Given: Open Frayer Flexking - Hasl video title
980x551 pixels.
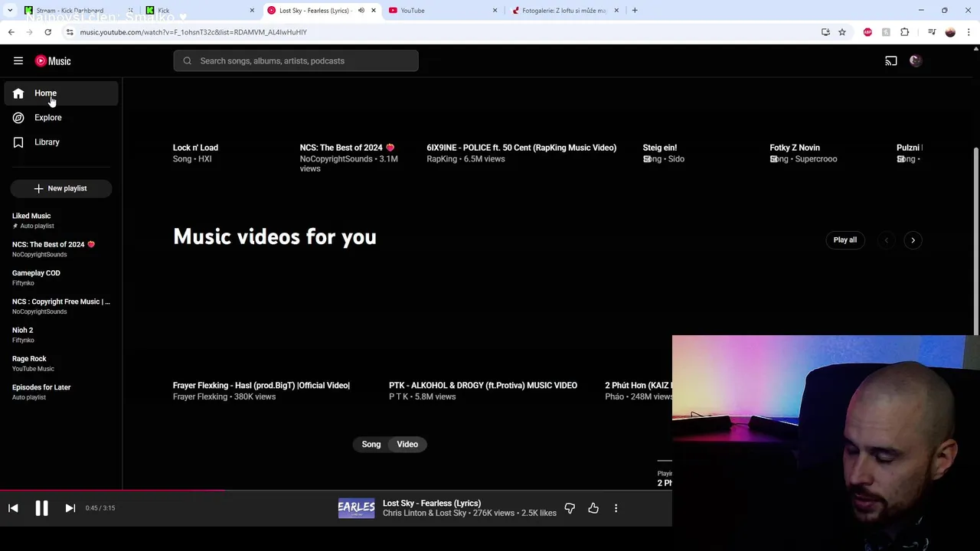Looking at the screenshot, I should [261, 386].
